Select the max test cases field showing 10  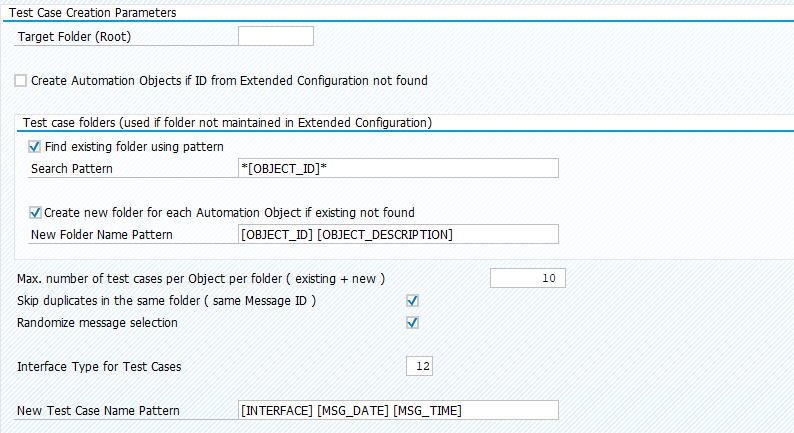[527, 278]
